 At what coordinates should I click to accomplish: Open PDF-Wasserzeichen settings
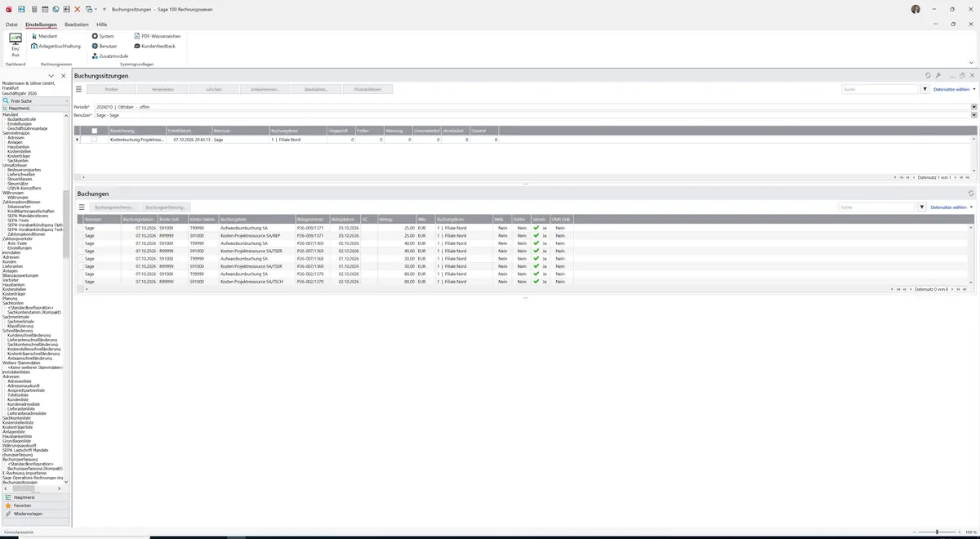(158, 36)
